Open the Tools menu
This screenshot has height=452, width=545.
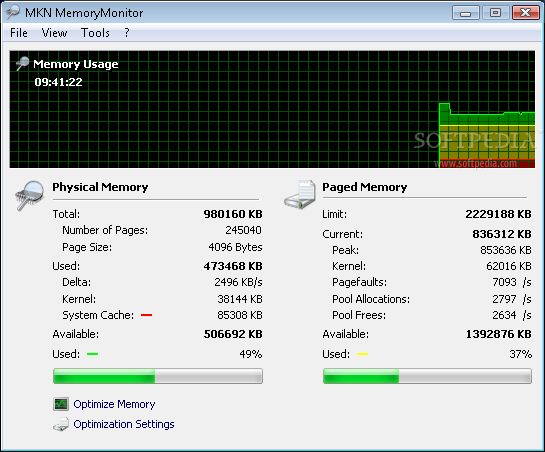tap(95, 33)
